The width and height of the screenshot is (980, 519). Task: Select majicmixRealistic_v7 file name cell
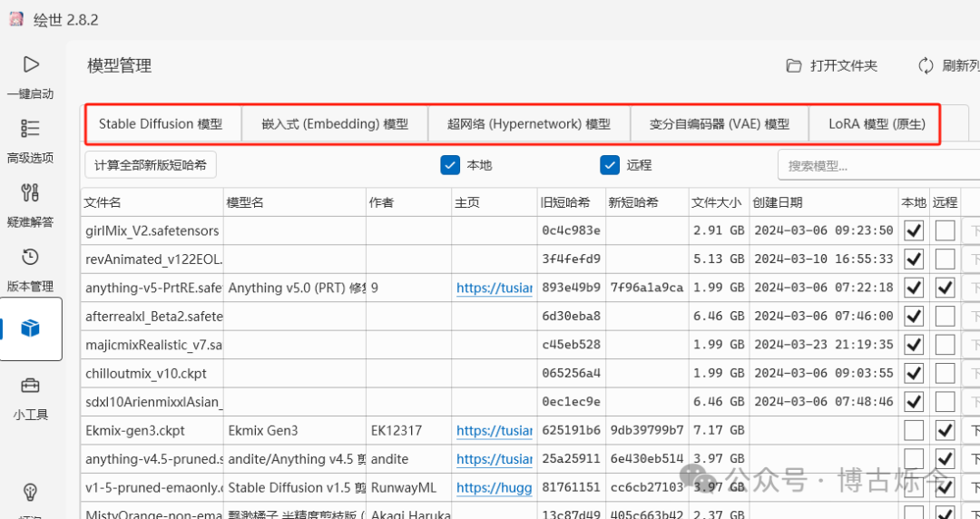tap(152, 345)
